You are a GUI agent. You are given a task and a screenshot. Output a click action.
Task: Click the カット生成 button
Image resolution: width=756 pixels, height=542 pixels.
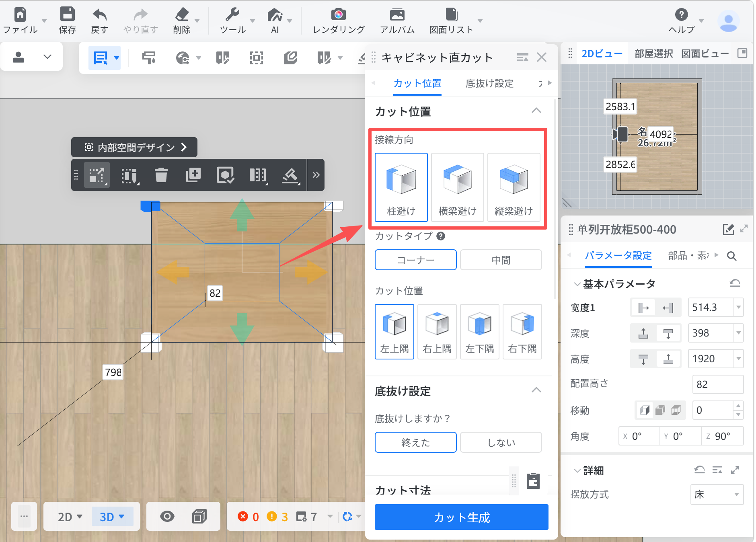tap(461, 517)
